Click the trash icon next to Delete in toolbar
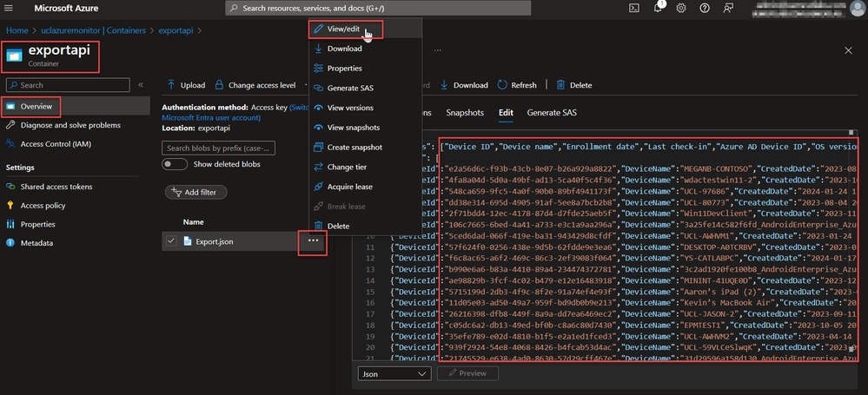The height and width of the screenshot is (395, 868). 560,85
